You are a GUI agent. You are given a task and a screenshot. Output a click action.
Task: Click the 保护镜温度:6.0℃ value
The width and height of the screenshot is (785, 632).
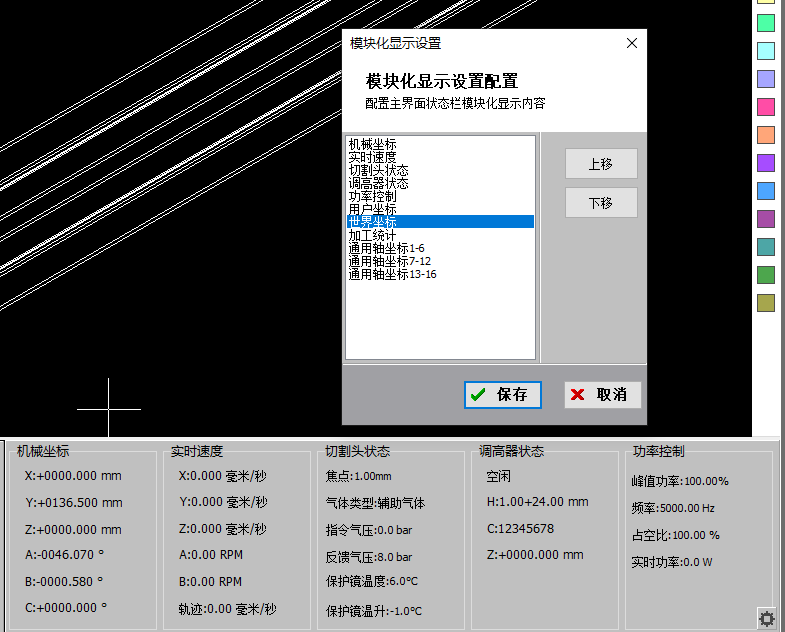tap(372, 581)
